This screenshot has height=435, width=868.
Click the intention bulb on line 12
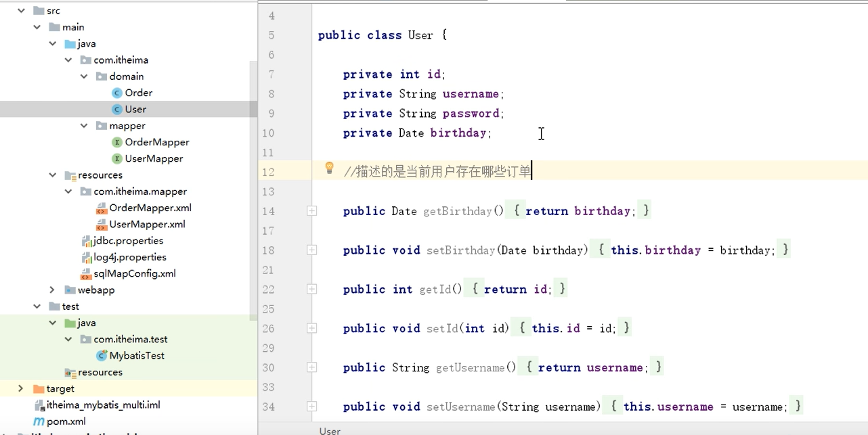tap(329, 168)
